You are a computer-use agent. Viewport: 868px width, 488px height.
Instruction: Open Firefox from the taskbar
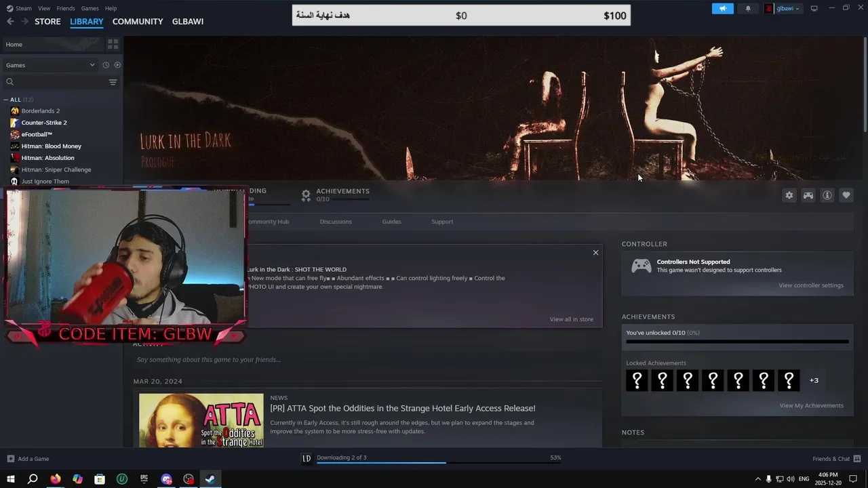point(55,479)
